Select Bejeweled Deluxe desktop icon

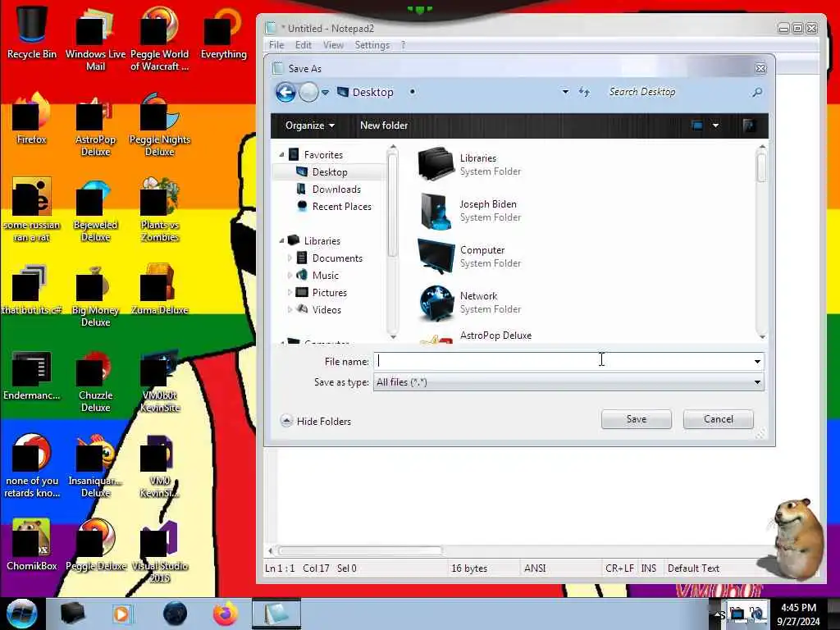[95, 209]
